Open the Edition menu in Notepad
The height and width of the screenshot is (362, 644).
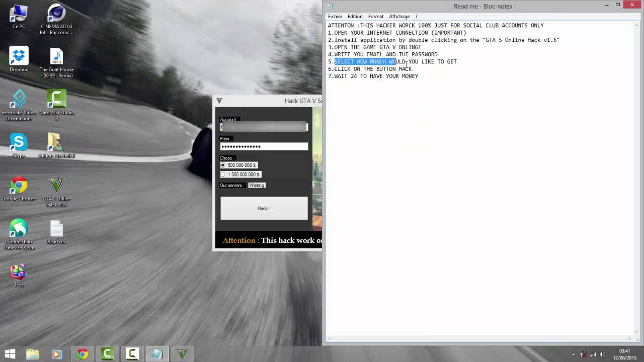pyautogui.click(x=355, y=17)
